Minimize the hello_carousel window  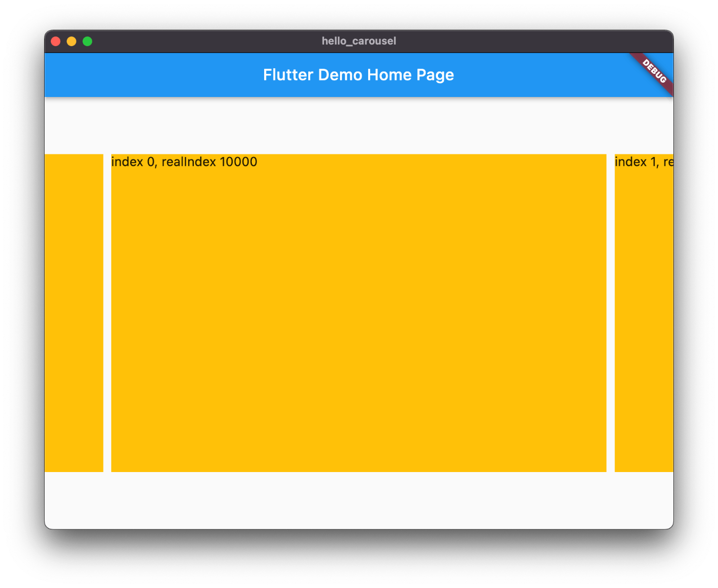point(72,42)
